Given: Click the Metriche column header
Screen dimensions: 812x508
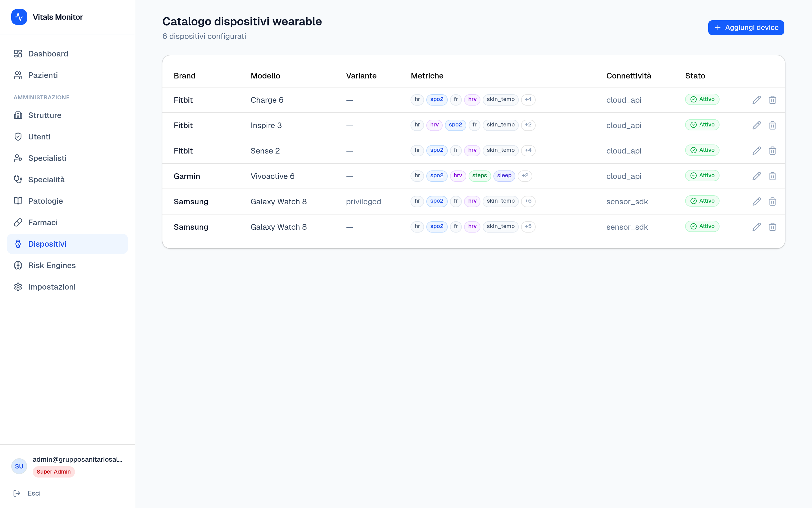Looking at the screenshot, I should click(427, 76).
